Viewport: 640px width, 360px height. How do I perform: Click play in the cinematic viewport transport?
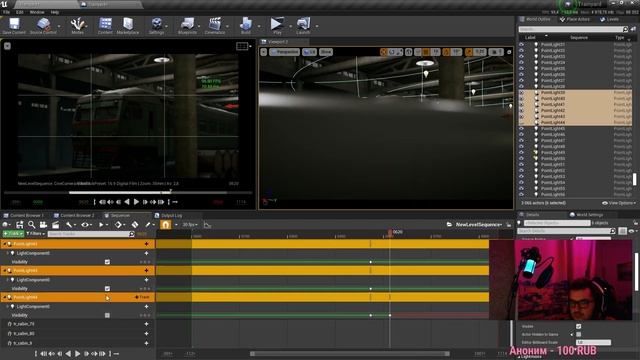point(136,202)
